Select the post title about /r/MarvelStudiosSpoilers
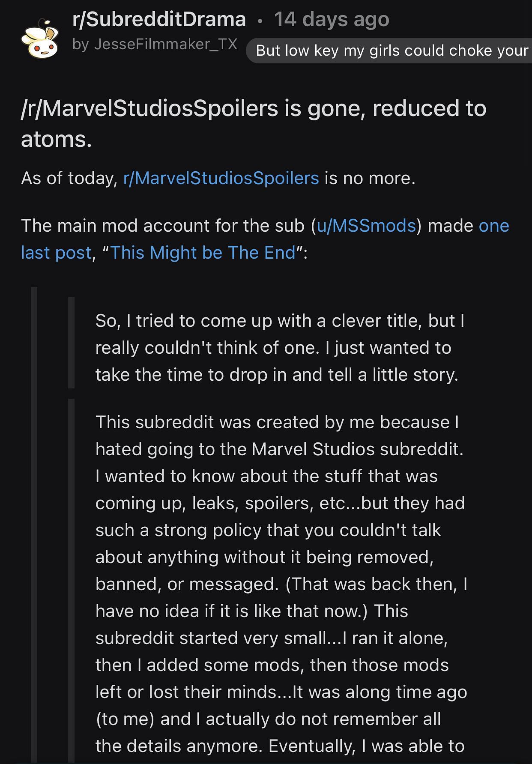Screen dimensions: 532x764 [x=254, y=109]
